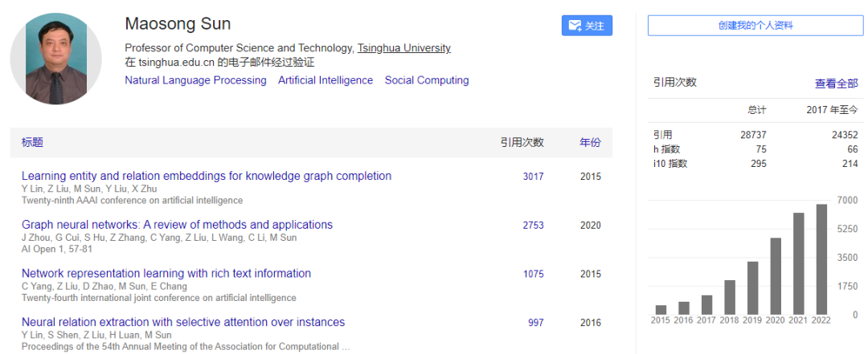Open Graph neural networks review paper

point(177,225)
